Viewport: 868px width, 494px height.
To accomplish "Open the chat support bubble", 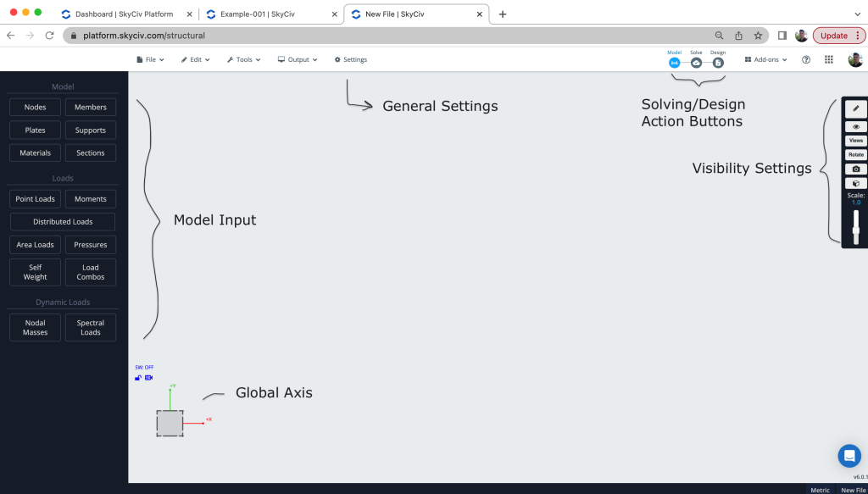I will click(x=849, y=456).
